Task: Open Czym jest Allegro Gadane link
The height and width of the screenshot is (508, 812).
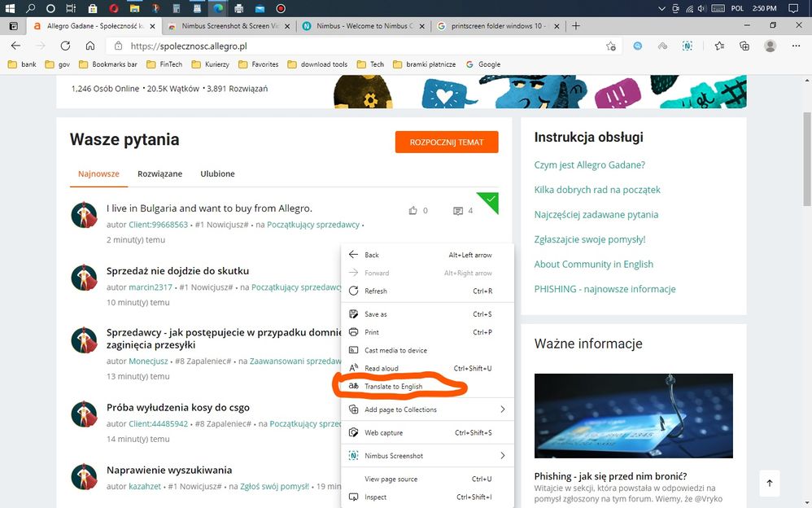Action: [x=589, y=164]
